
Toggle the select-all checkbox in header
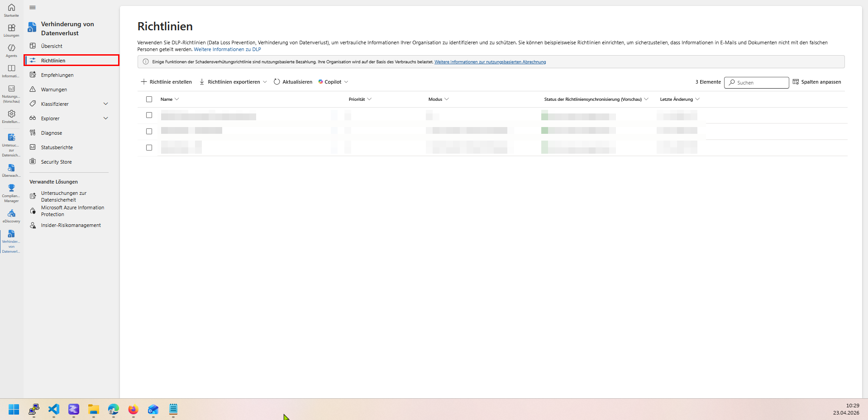click(149, 99)
